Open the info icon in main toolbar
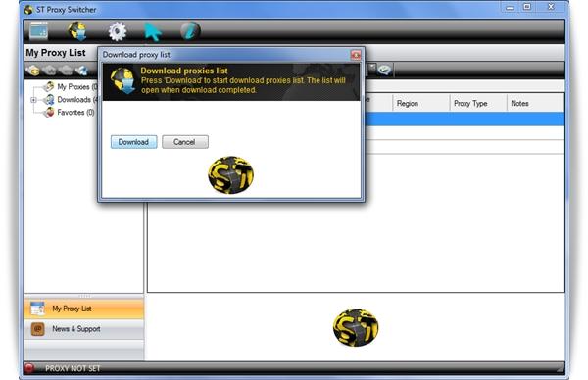This screenshot has height=380, width=588. (x=190, y=31)
